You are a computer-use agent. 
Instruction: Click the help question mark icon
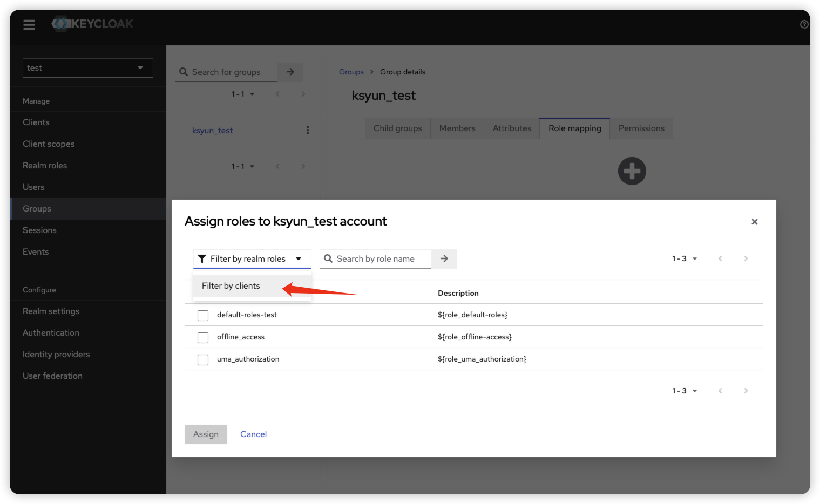click(804, 24)
